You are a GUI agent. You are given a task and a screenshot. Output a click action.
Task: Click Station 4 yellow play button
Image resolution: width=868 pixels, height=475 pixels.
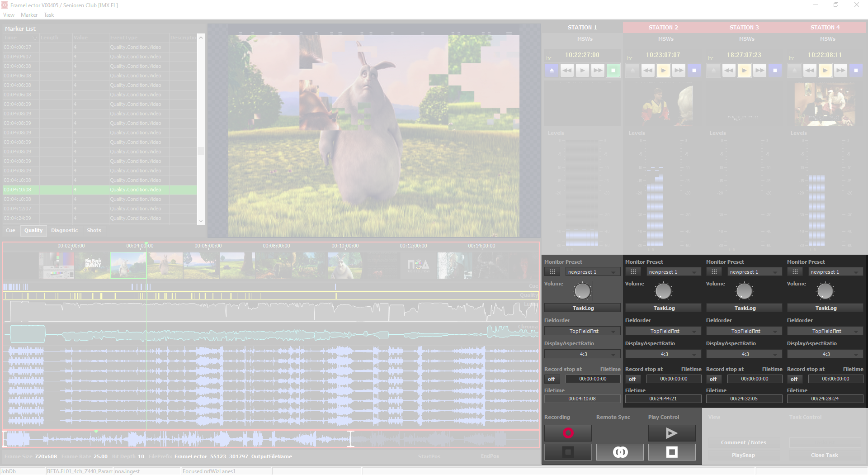(825, 70)
